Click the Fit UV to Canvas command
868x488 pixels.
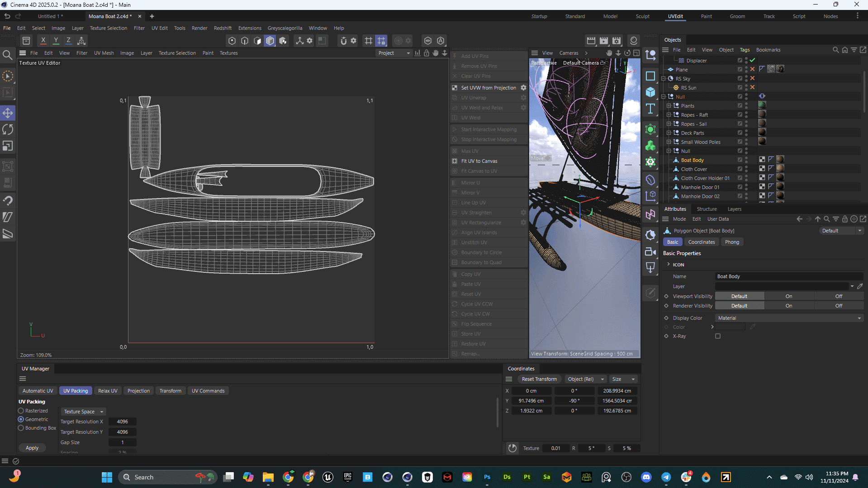(479, 161)
